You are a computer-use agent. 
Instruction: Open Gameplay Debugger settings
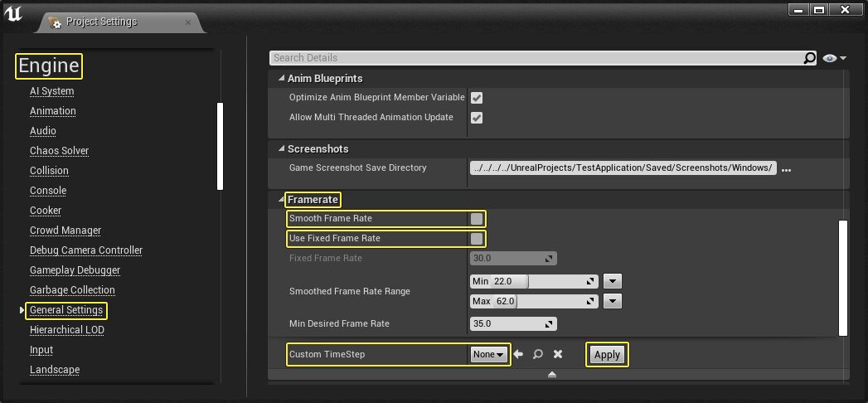(75, 270)
